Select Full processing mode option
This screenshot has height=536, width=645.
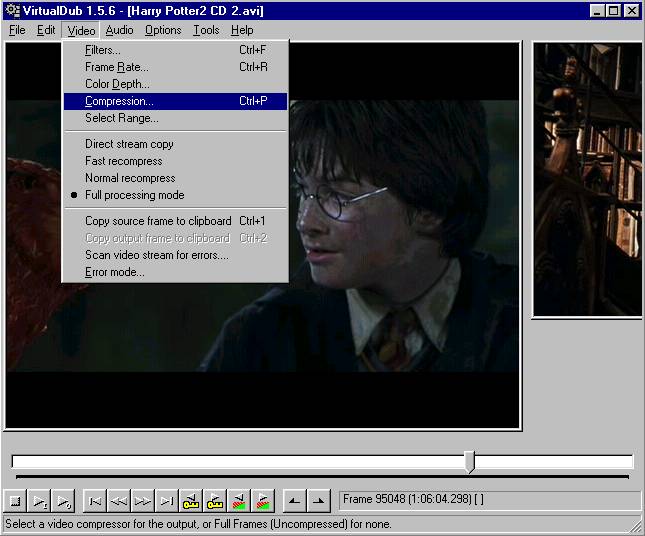[x=134, y=195]
